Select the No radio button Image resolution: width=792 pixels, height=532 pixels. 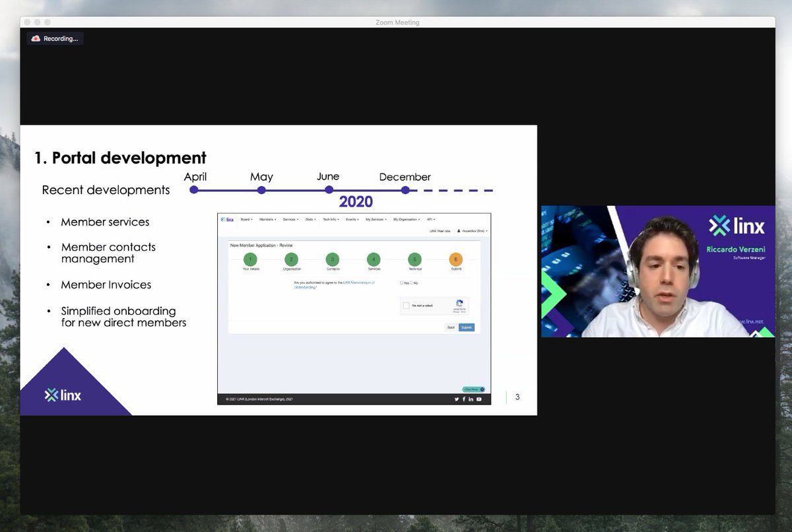click(412, 283)
